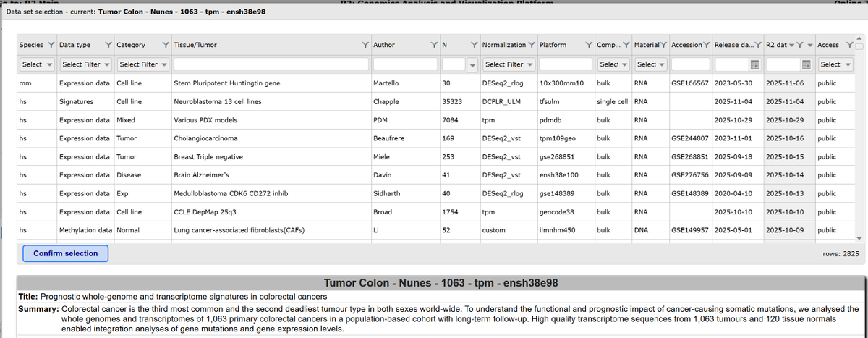Open the R2 date column filter icon
Screen dimensions: 868x338
pos(801,45)
